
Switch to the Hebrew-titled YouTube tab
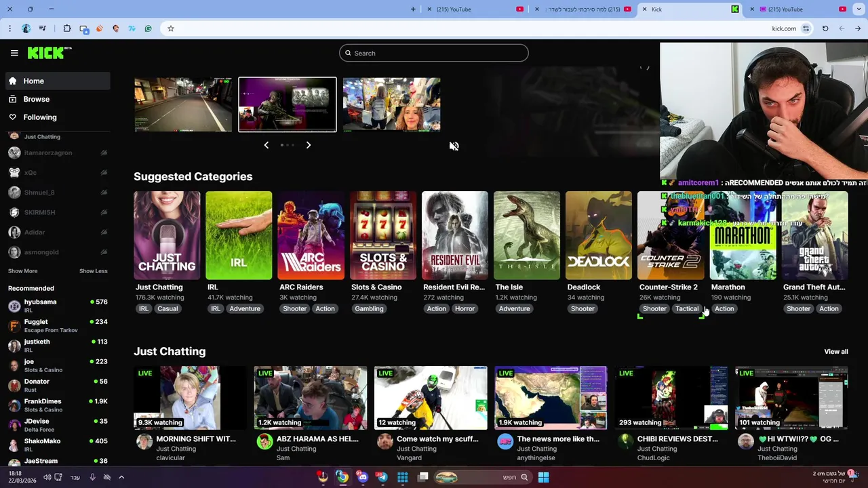(583, 9)
